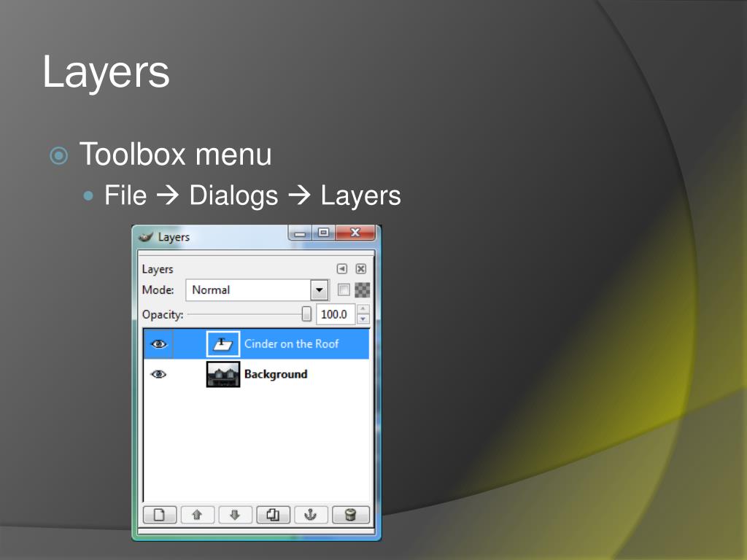Raise the layer with the up arrow button
Screen dimensions: 747x560
pyautogui.click(x=197, y=515)
